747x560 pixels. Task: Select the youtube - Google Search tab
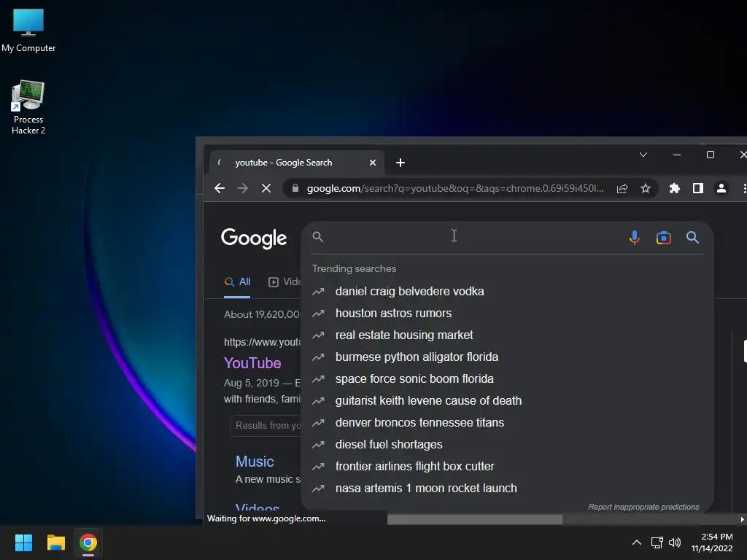pos(295,163)
